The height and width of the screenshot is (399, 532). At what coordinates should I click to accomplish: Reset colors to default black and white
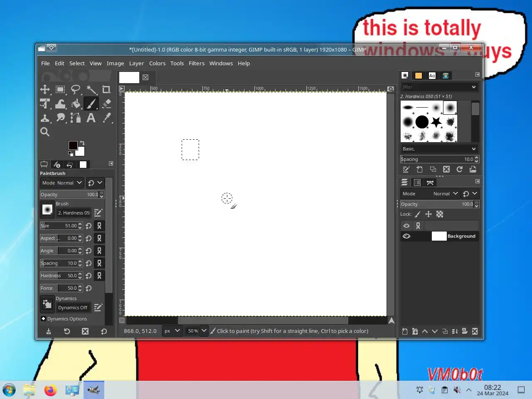(x=70, y=153)
